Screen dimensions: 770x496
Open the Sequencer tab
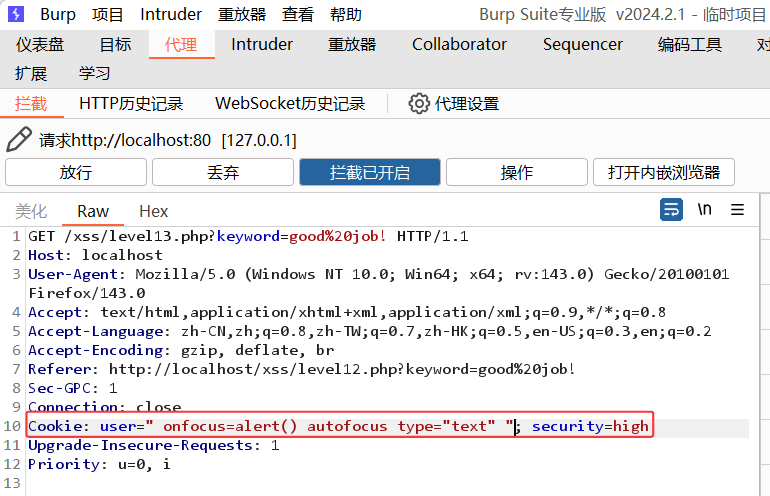pyautogui.click(x=582, y=44)
